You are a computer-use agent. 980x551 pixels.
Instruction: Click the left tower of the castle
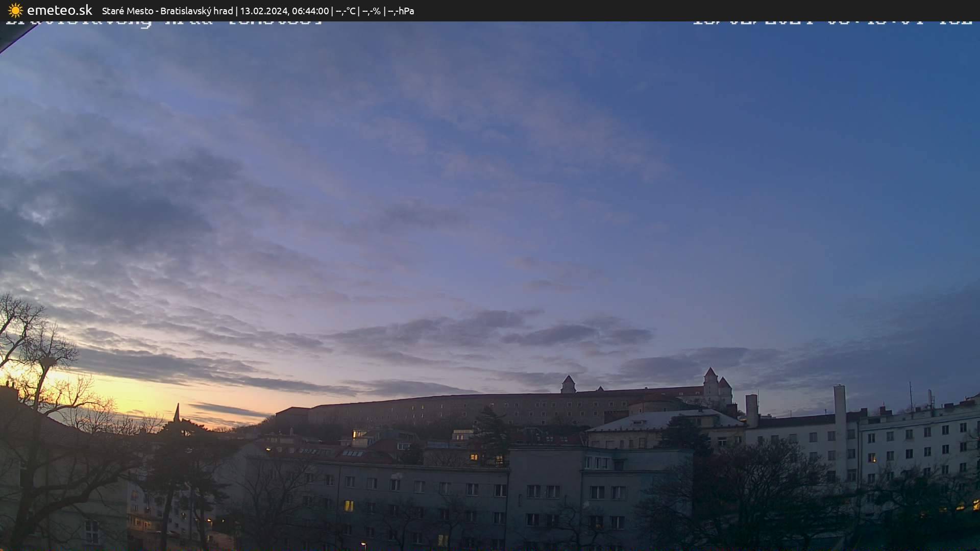coord(568,385)
